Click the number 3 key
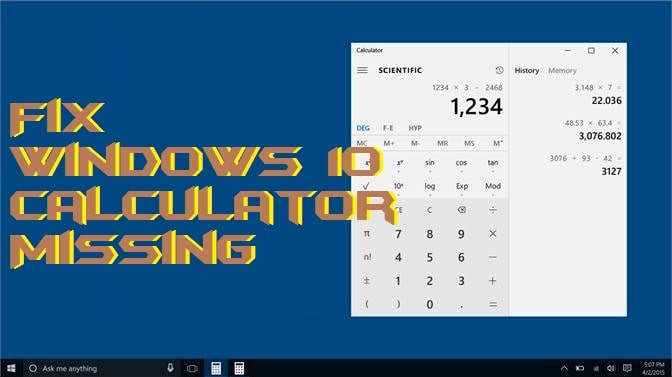Screen dimensions: 672x377 pyautogui.click(x=461, y=281)
